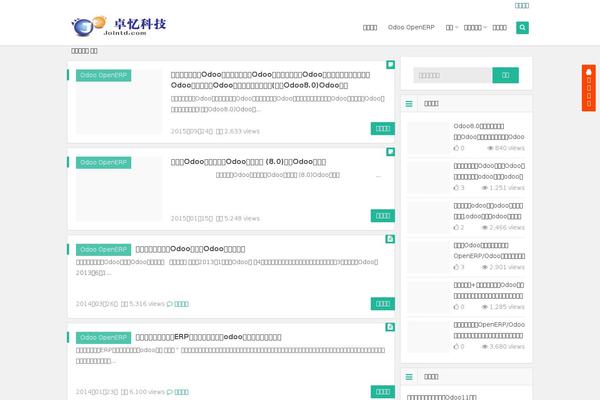Open sidebar post title with OpenERP/Odoo, 2,901 views
Image resolution: width=600 pixels, height=400 pixels.
pos(489,251)
